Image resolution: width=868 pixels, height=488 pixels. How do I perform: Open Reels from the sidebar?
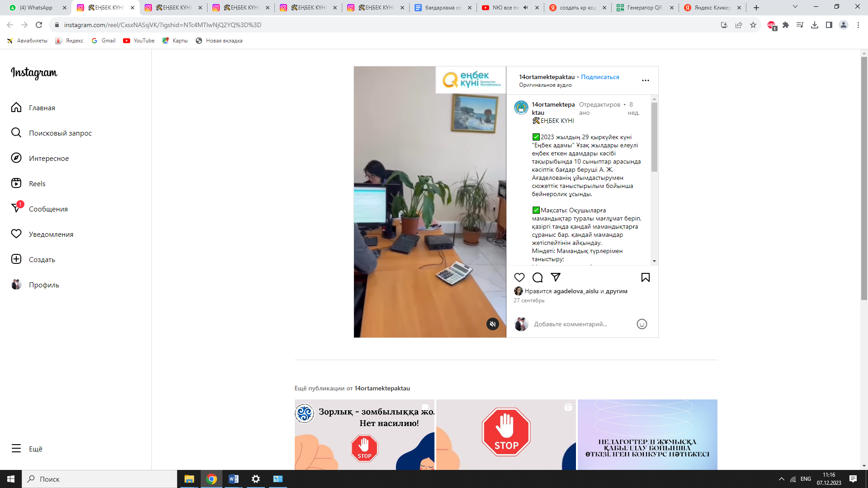pyautogui.click(x=37, y=183)
